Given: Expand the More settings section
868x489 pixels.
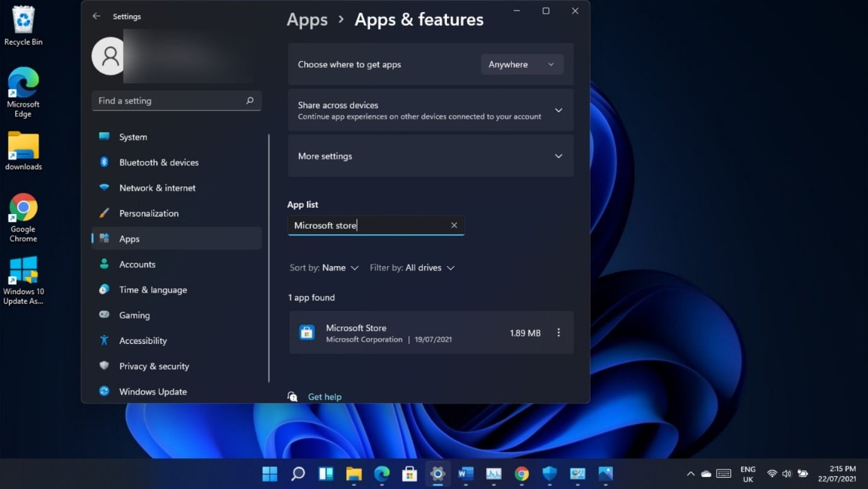Looking at the screenshot, I should (x=558, y=156).
